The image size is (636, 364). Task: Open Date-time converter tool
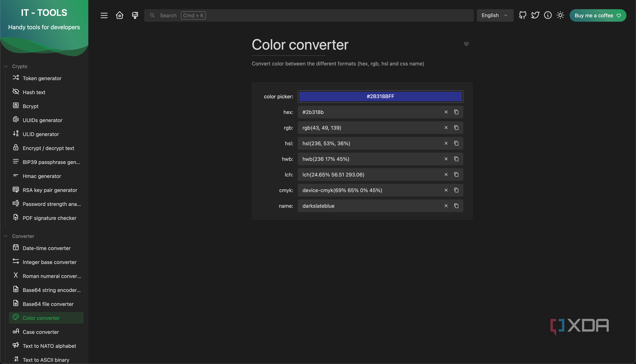[x=46, y=248]
